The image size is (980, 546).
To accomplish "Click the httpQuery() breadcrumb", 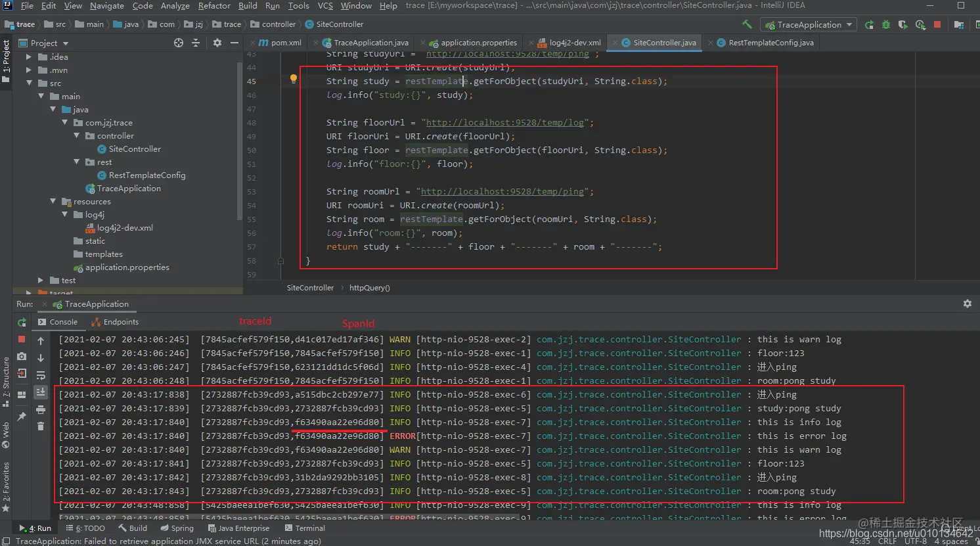I will point(369,288).
